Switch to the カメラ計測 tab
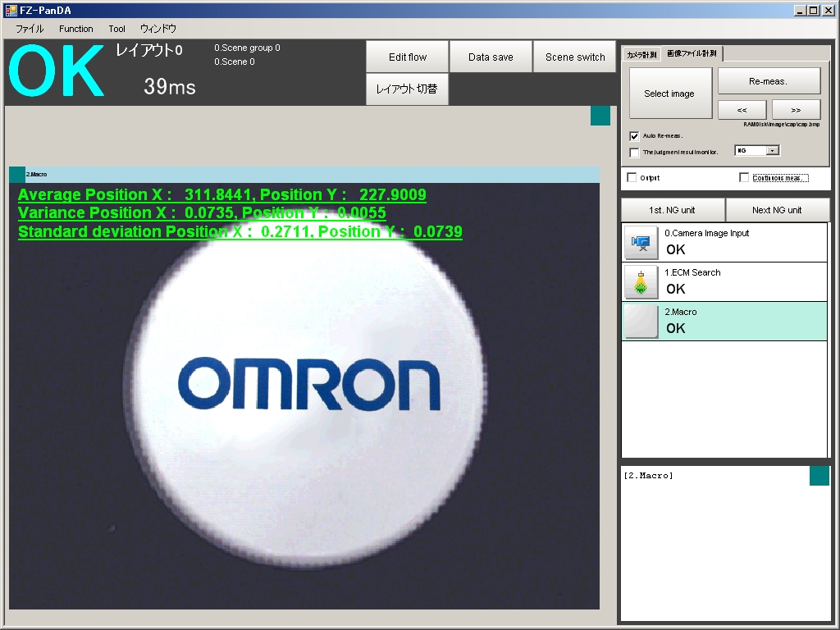The width and height of the screenshot is (840, 630). pos(641,55)
